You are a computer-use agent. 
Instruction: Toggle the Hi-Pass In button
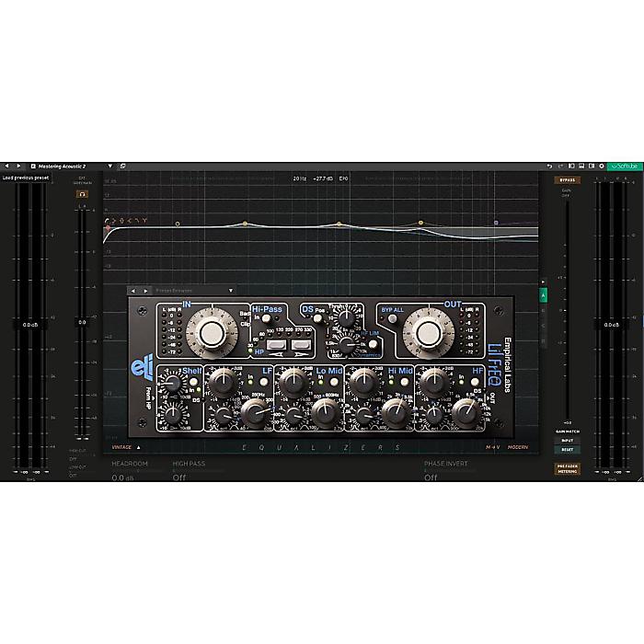[266, 318]
